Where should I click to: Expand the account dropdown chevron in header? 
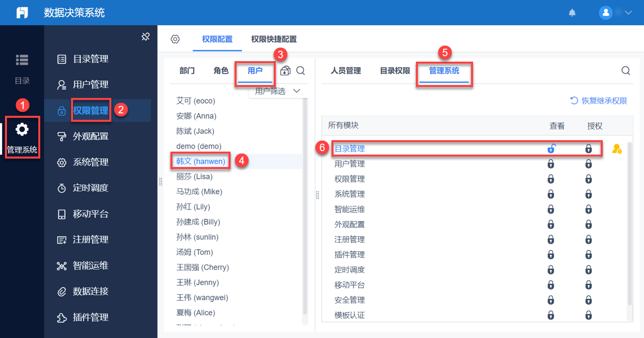(628, 13)
